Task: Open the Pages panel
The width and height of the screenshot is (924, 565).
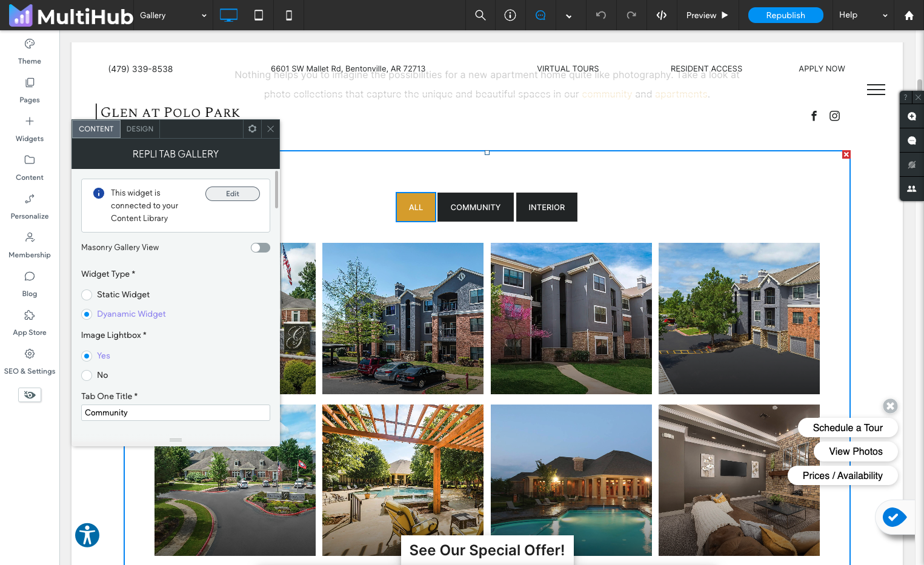Action: (30, 90)
